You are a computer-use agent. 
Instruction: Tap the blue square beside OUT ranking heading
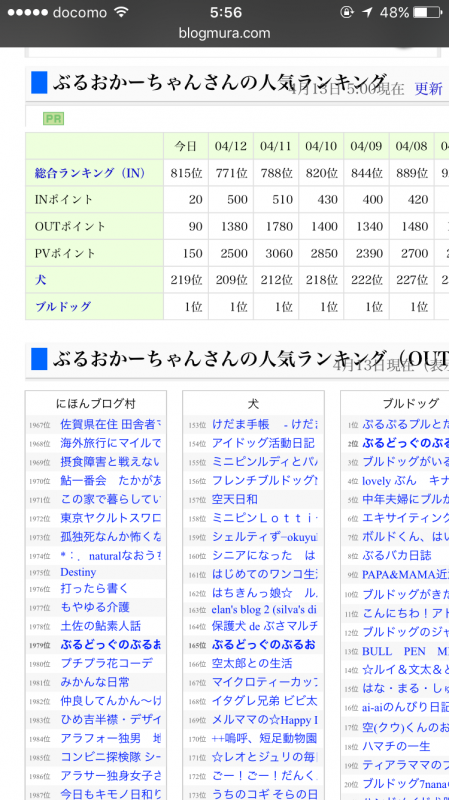[39, 359]
